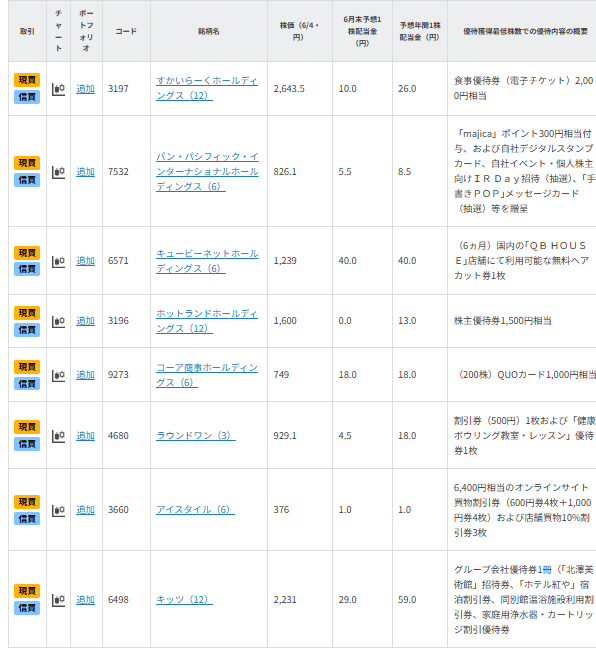The width and height of the screenshot is (596, 658).
Task: Add code 9273 to portfolio via 追加
Action: [x=86, y=375]
